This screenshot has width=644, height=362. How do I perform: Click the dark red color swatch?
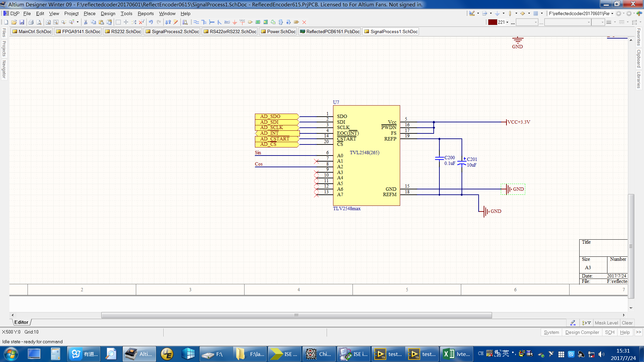click(492, 22)
